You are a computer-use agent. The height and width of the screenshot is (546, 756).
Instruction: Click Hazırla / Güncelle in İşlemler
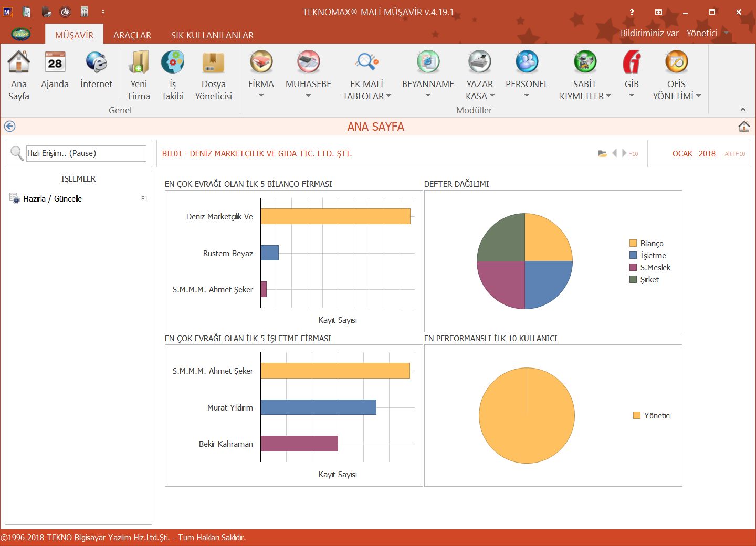pos(52,199)
